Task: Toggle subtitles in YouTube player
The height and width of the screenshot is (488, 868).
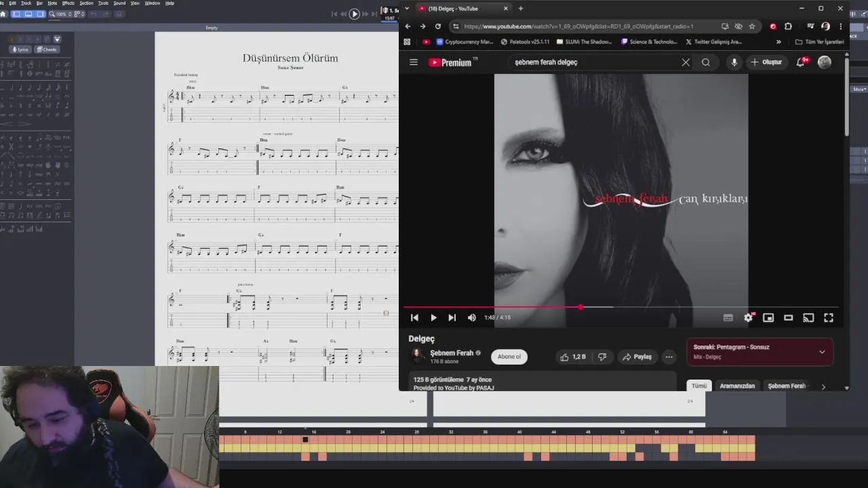Action: pos(728,317)
